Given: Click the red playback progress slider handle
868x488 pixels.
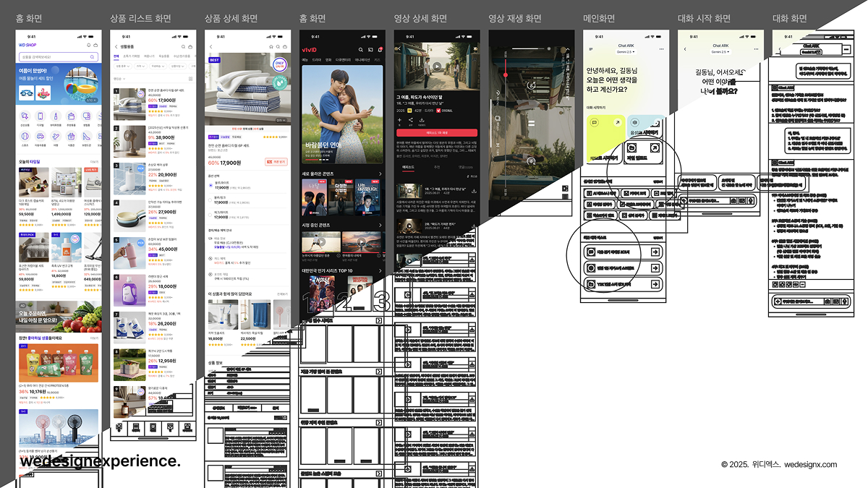Looking at the screenshot, I should [506, 75].
